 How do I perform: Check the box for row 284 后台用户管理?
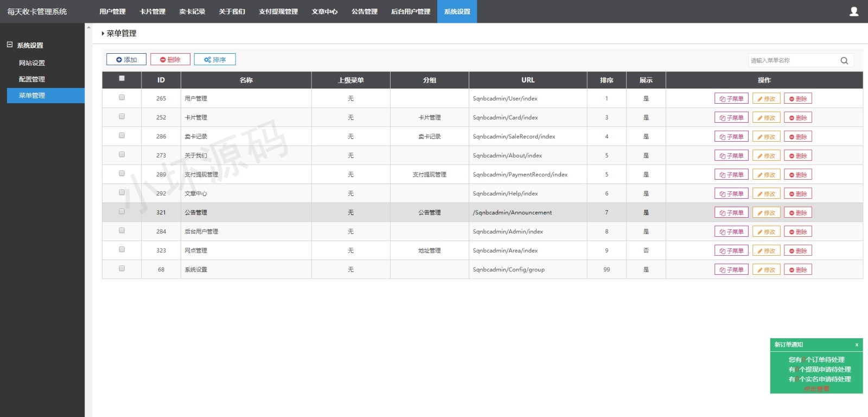tap(122, 231)
